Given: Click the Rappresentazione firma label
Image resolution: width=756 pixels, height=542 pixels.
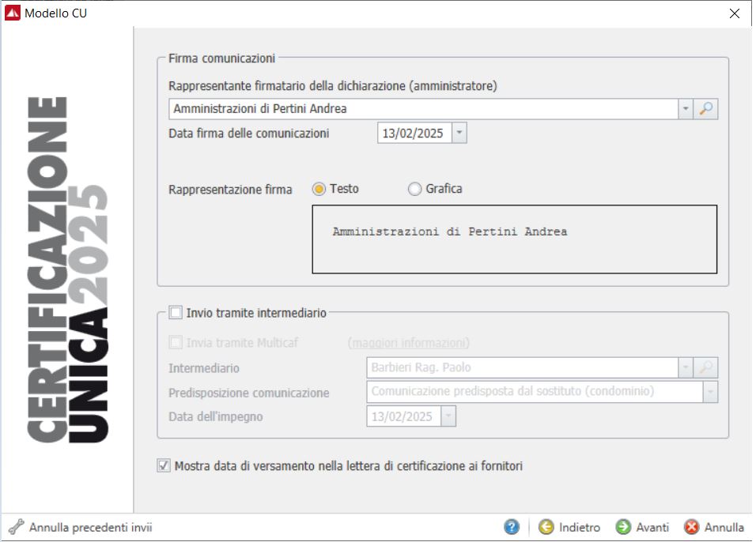Looking at the screenshot, I should coord(230,190).
